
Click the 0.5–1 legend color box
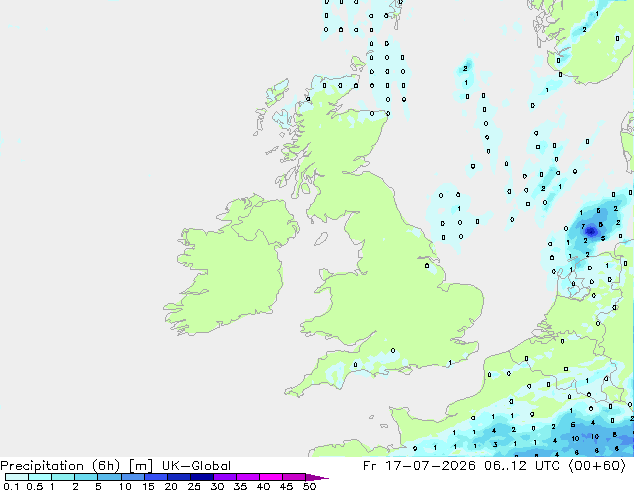pyautogui.click(x=40, y=477)
